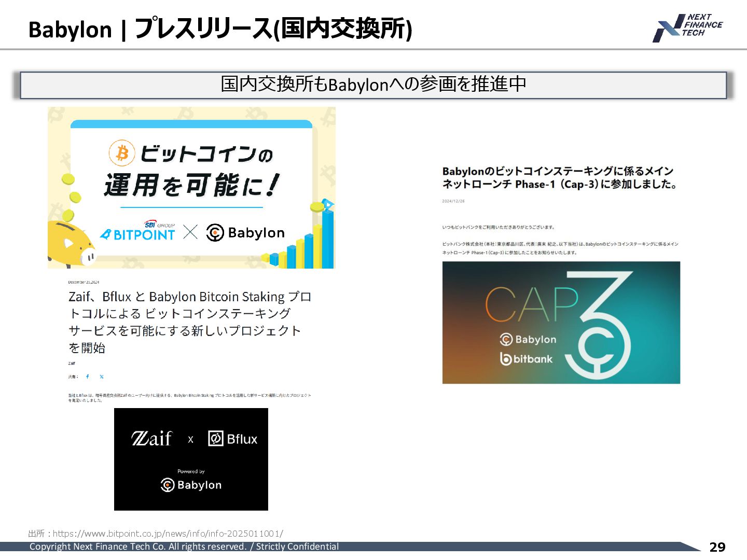Open the bitpoint.co.jp source URL
Image resolution: width=747 pixels, height=560 pixels.
pyautogui.click(x=168, y=534)
